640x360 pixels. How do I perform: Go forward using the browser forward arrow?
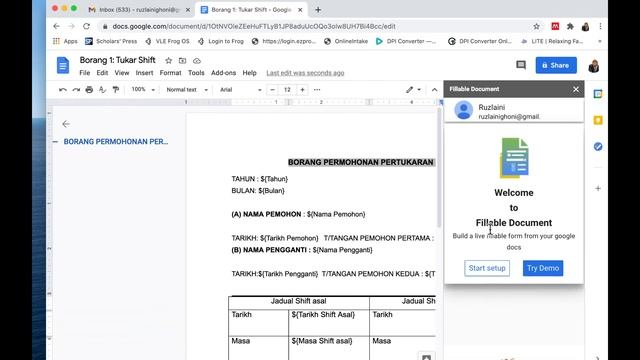click(71, 26)
